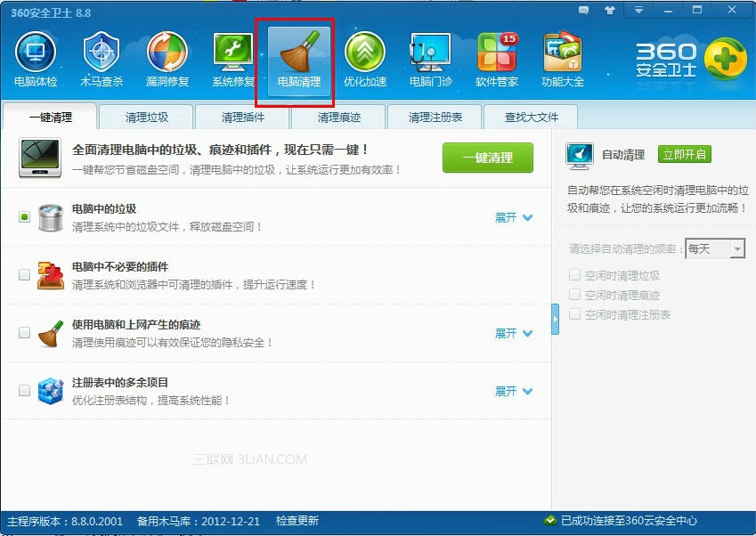Toggle the 空闲时清理垃圾 checkbox
This screenshot has width=756, height=536.
click(x=574, y=275)
